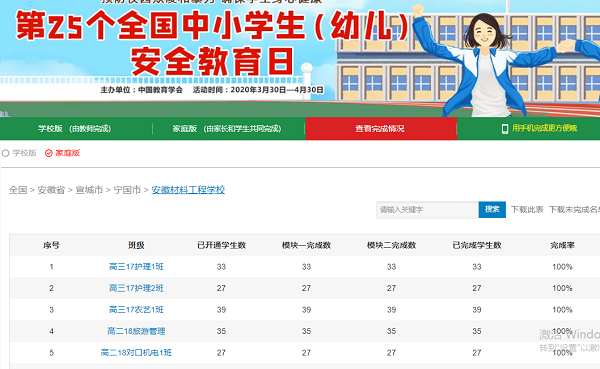Click the mobile phone icon in green bar

(505, 129)
